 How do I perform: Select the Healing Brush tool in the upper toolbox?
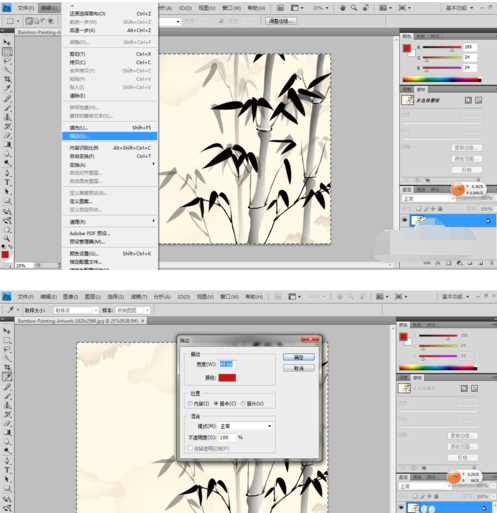(x=7, y=99)
